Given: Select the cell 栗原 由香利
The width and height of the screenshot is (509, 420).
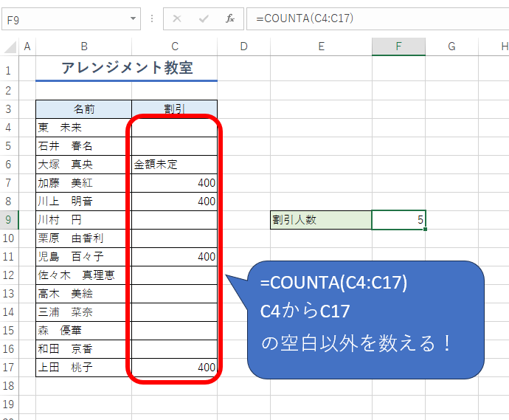Looking at the screenshot, I should [x=84, y=238].
